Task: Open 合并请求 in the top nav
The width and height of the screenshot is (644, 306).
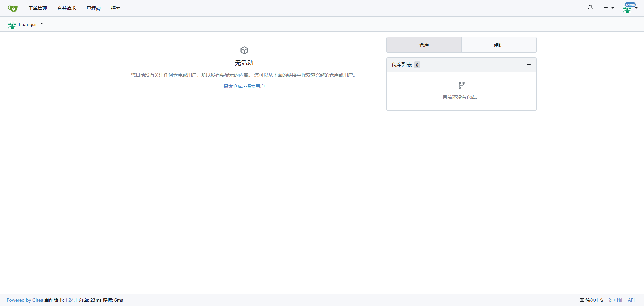Action: [67, 8]
